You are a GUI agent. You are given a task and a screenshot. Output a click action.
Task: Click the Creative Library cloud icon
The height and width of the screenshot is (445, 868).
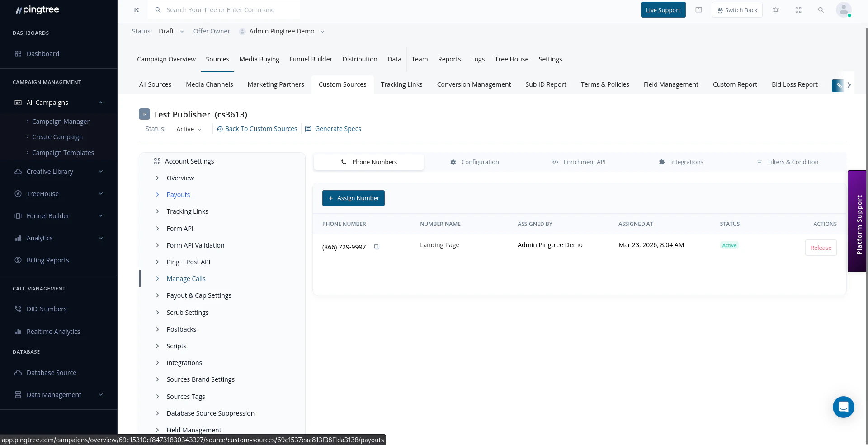point(18,172)
